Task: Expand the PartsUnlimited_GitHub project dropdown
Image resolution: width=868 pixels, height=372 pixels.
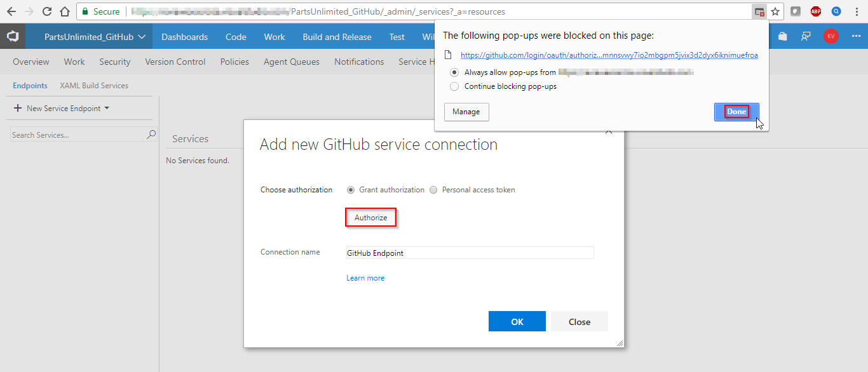Action: click(95, 37)
